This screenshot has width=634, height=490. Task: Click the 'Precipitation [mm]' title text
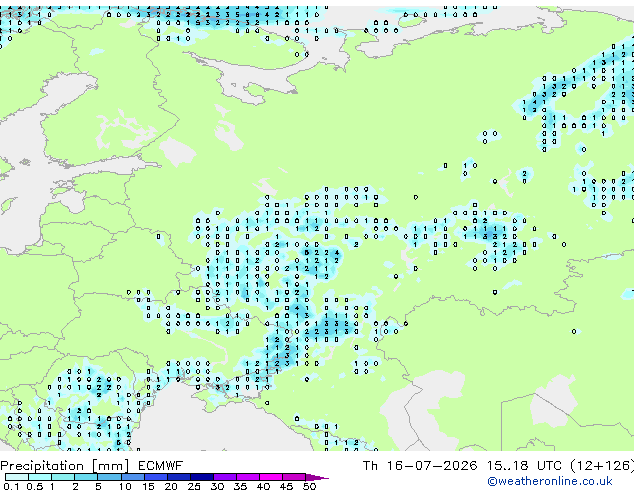(x=65, y=466)
